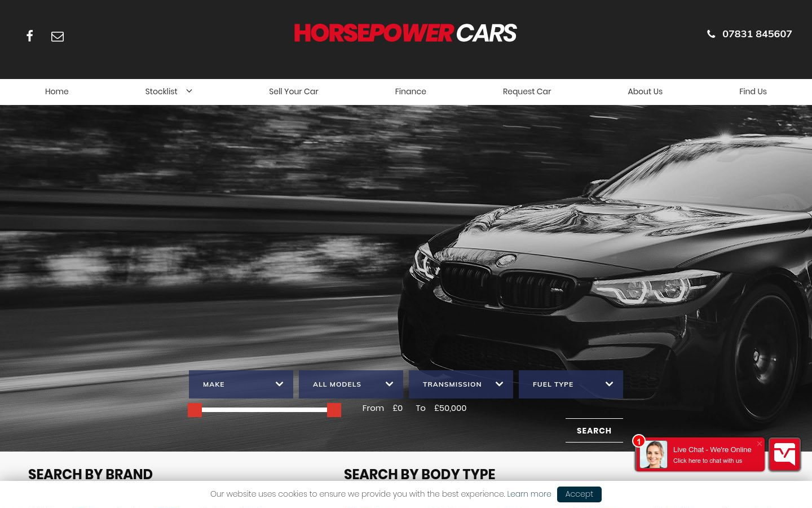This screenshot has width=812, height=508.
Task: Click the minimum price slider handle
Action: pyautogui.click(x=195, y=410)
